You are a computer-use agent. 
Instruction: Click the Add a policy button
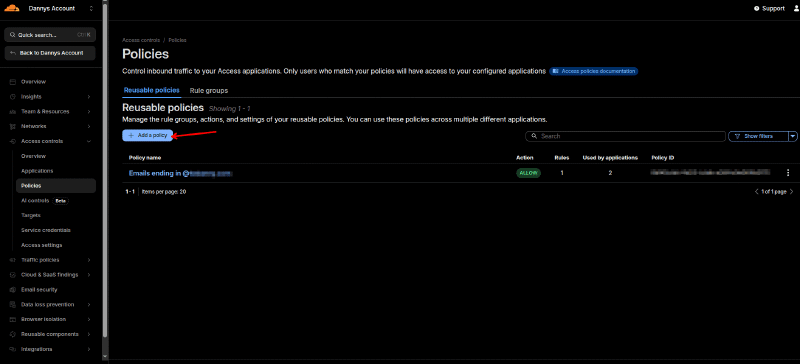pyautogui.click(x=147, y=135)
